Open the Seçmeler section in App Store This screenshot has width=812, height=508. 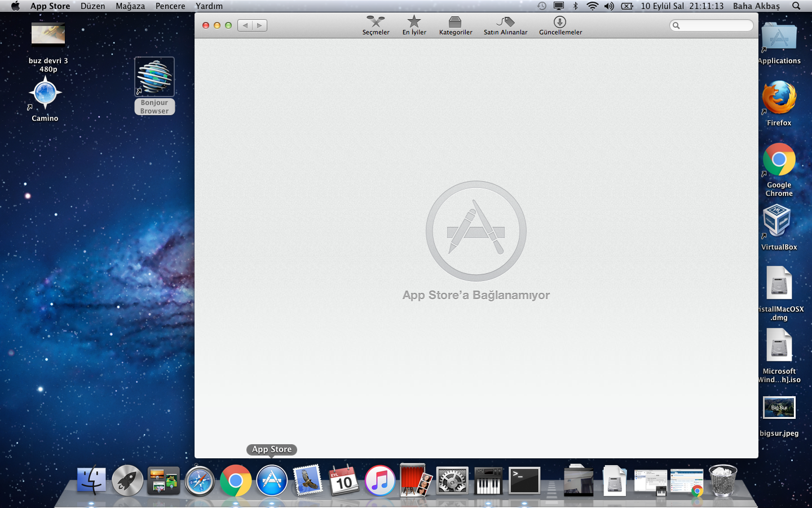point(376,25)
